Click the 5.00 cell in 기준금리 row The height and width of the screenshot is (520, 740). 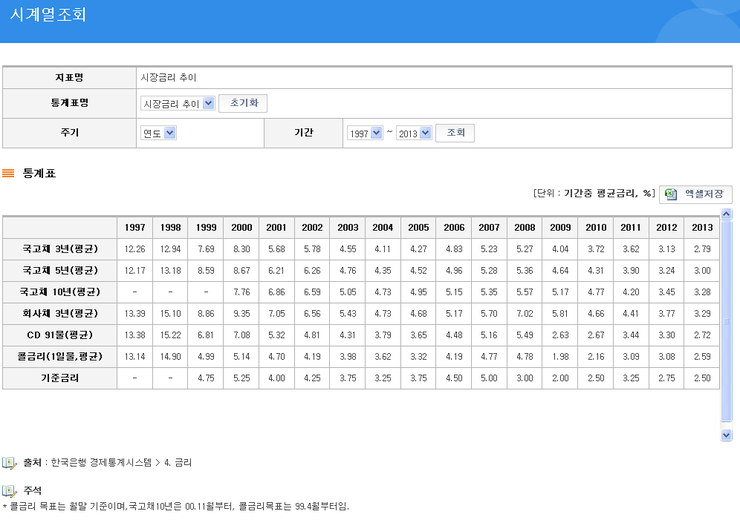click(x=489, y=378)
